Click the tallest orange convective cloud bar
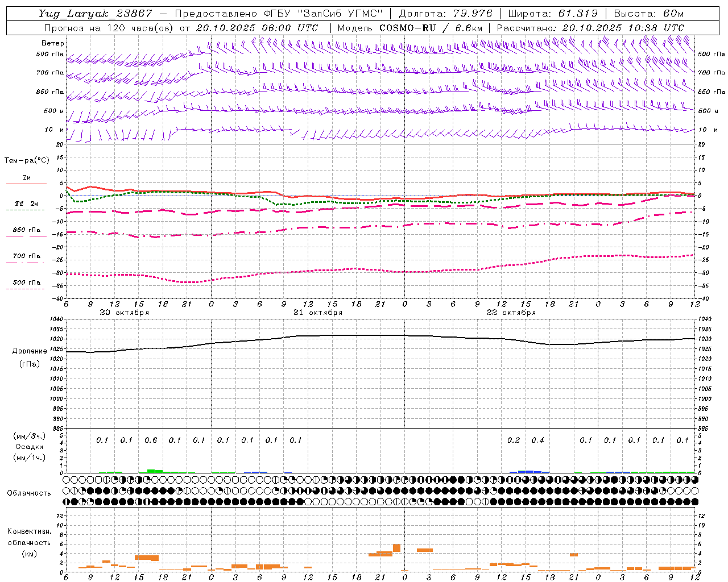728x582 pixels. (396, 548)
